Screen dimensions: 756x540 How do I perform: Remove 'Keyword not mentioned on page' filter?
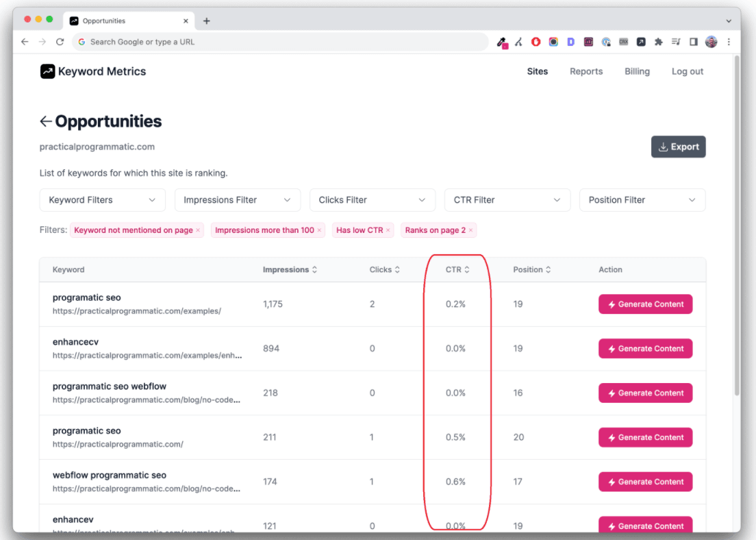point(198,230)
